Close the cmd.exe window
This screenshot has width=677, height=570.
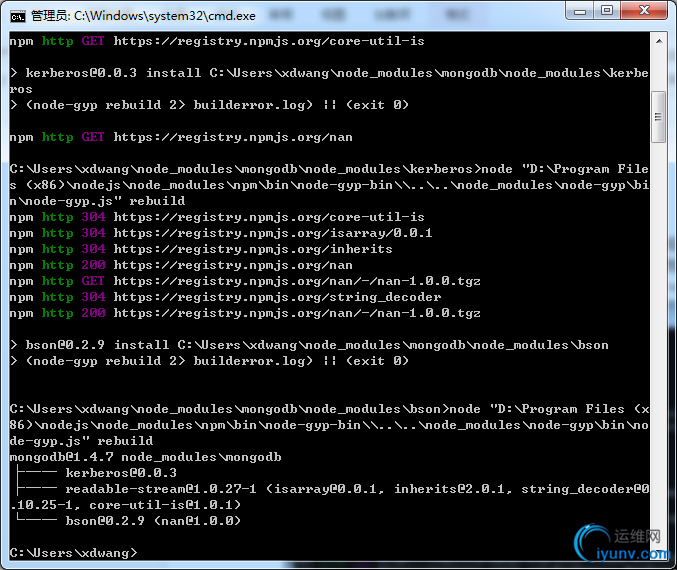644,11
